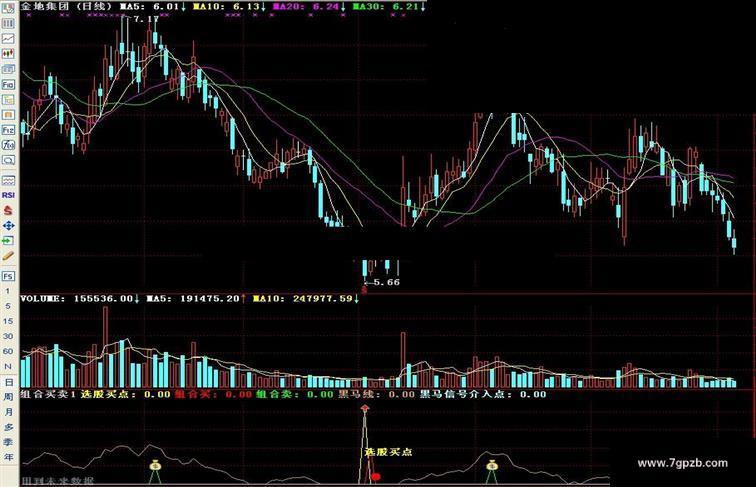The height and width of the screenshot is (487, 756).
Task: Click the right money bag signal marker
Action: pos(491,465)
